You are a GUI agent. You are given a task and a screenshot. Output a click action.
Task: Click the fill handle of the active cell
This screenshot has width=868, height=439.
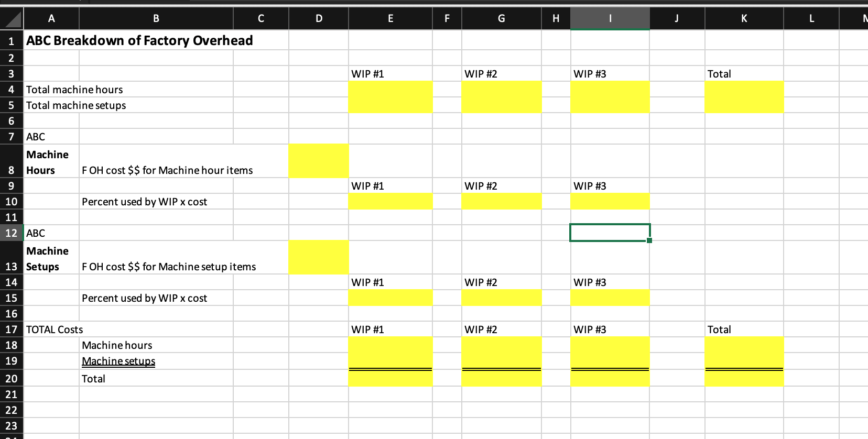(x=649, y=240)
